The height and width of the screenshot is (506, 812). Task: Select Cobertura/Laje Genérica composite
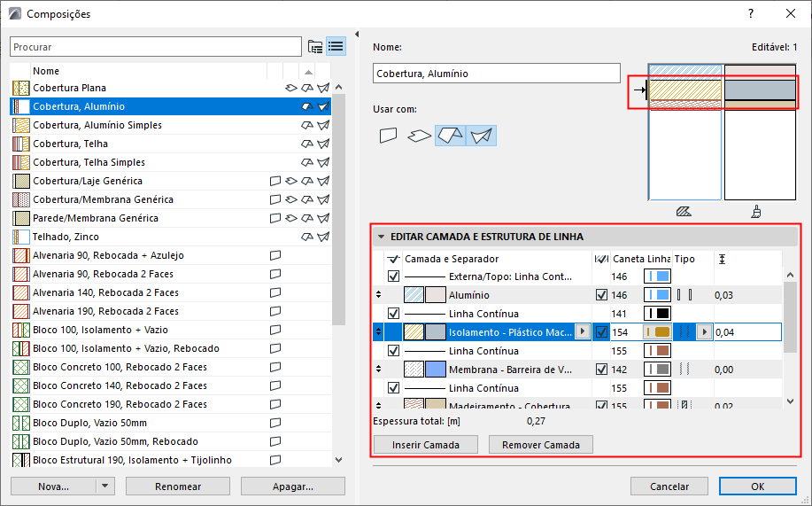tap(170, 181)
